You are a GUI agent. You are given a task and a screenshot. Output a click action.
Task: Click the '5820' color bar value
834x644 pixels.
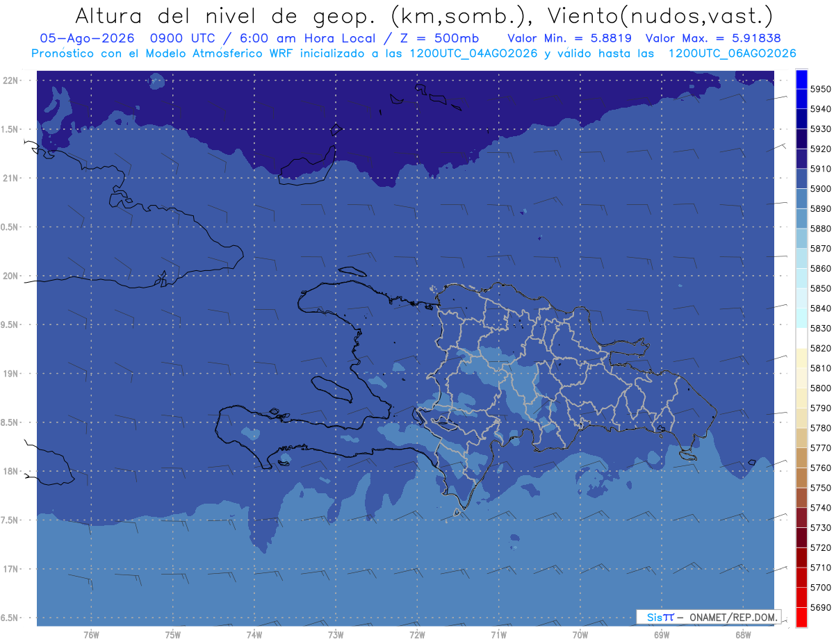[x=821, y=348]
